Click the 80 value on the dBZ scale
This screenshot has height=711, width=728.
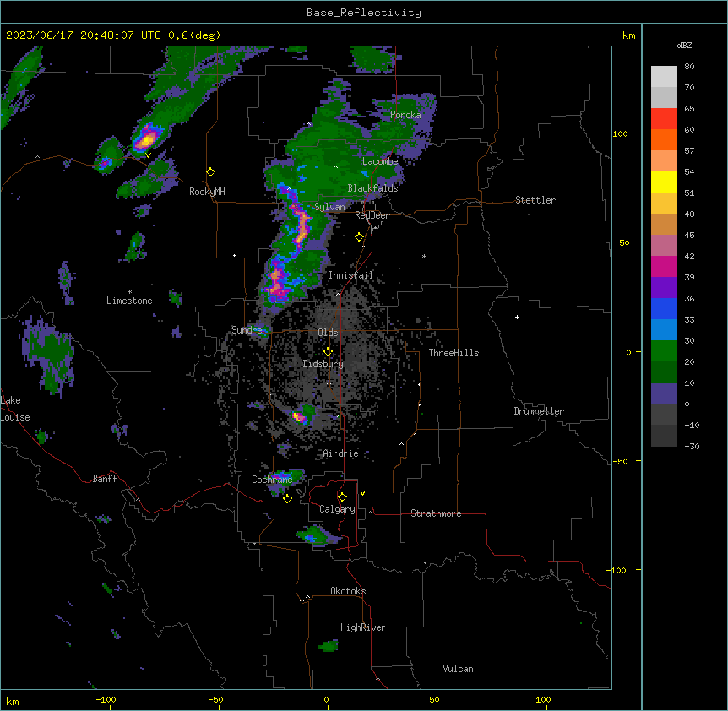(689, 67)
